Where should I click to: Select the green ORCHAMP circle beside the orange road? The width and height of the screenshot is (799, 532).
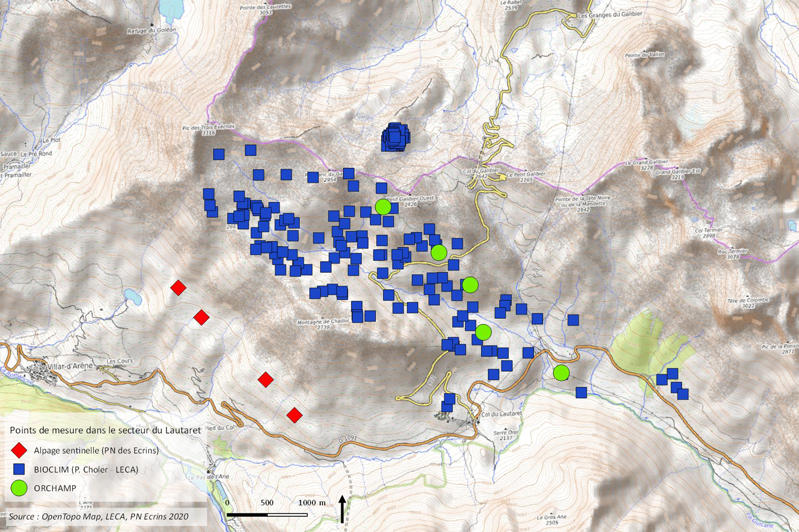tap(561, 373)
